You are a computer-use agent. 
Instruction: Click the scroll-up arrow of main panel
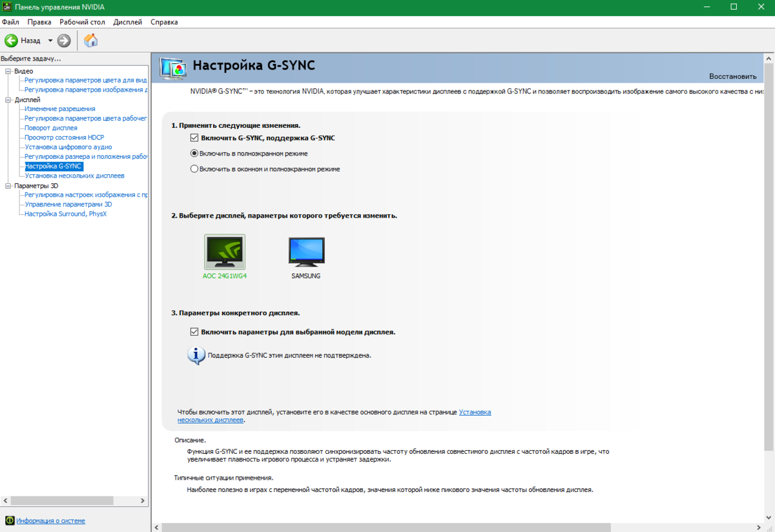[x=769, y=58]
